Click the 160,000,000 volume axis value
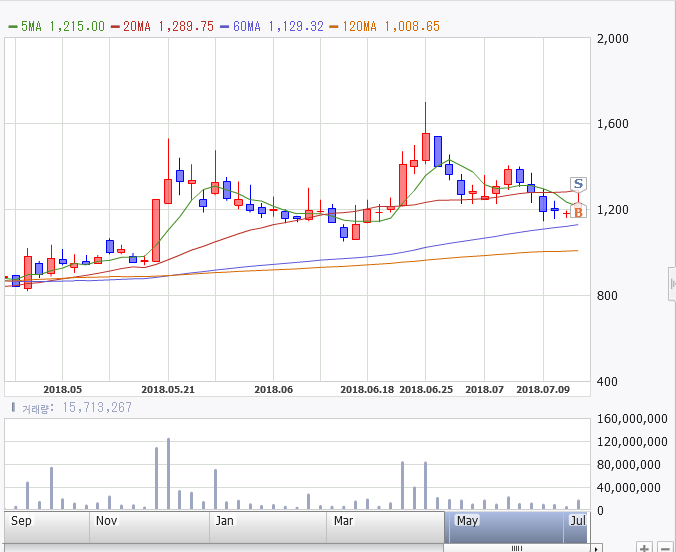 click(x=632, y=419)
